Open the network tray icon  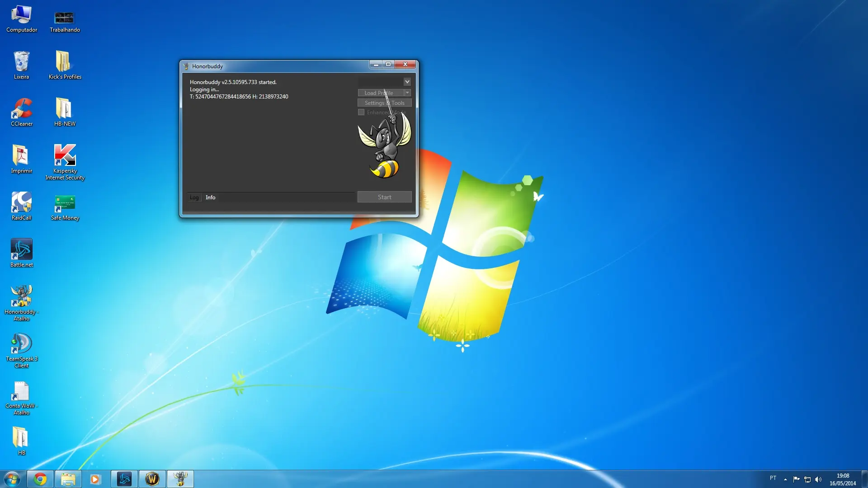[x=807, y=479]
